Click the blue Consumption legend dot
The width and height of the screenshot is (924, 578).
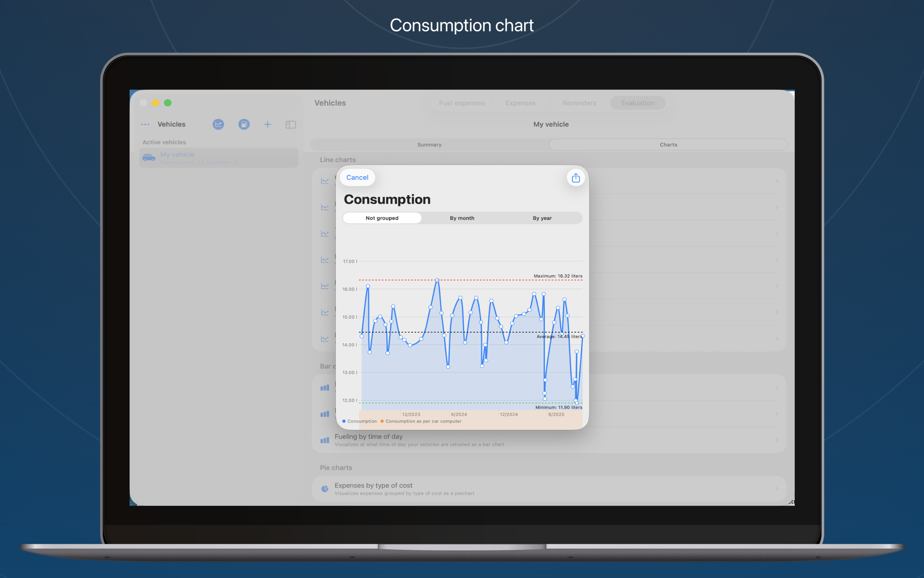tap(344, 421)
